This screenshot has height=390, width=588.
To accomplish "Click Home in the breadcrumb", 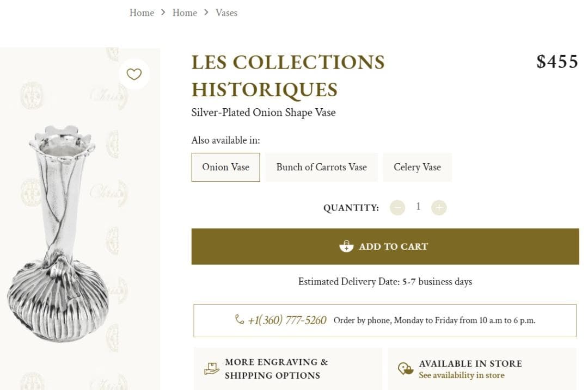I will (142, 13).
